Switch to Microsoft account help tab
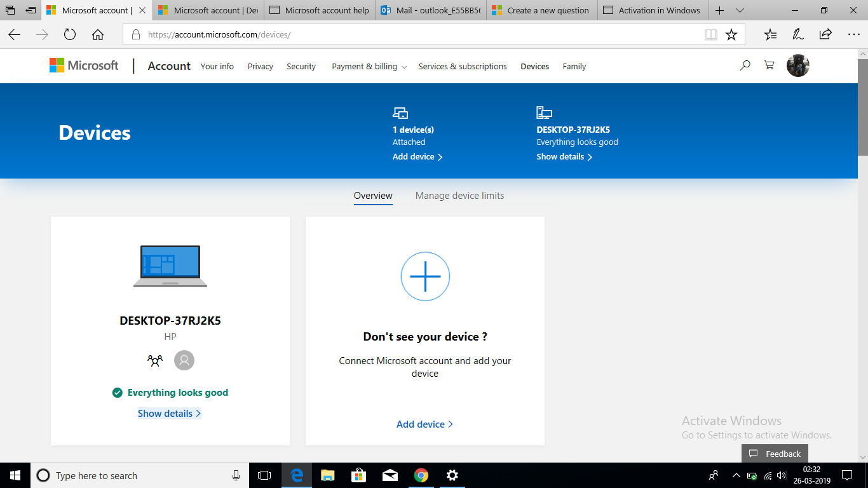This screenshot has height=488, width=868. pyautogui.click(x=320, y=10)
